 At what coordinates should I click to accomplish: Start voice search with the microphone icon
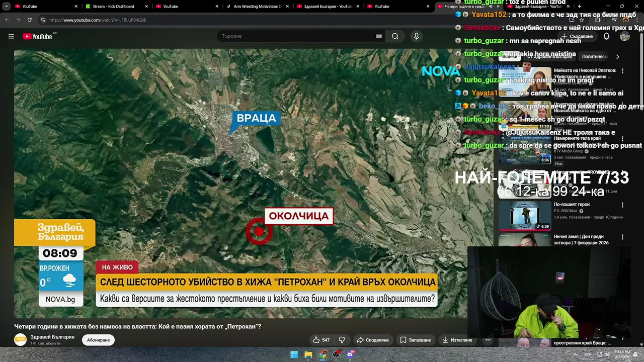pyautogui.click(x=416, y=36)
